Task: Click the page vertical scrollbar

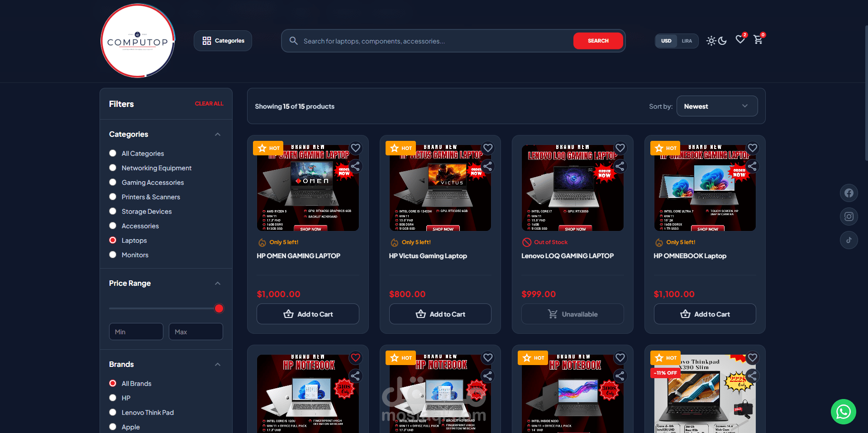Action: 866,93
